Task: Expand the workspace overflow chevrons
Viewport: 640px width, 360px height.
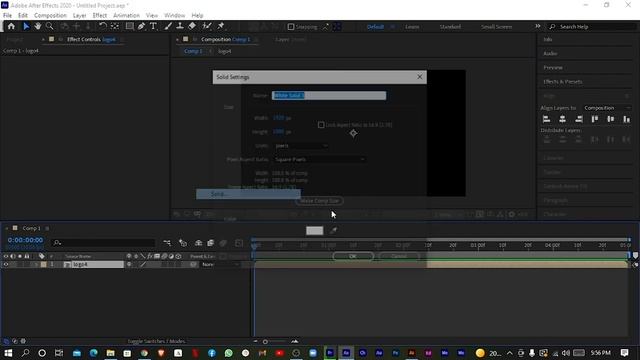Action: coord(538,26)
